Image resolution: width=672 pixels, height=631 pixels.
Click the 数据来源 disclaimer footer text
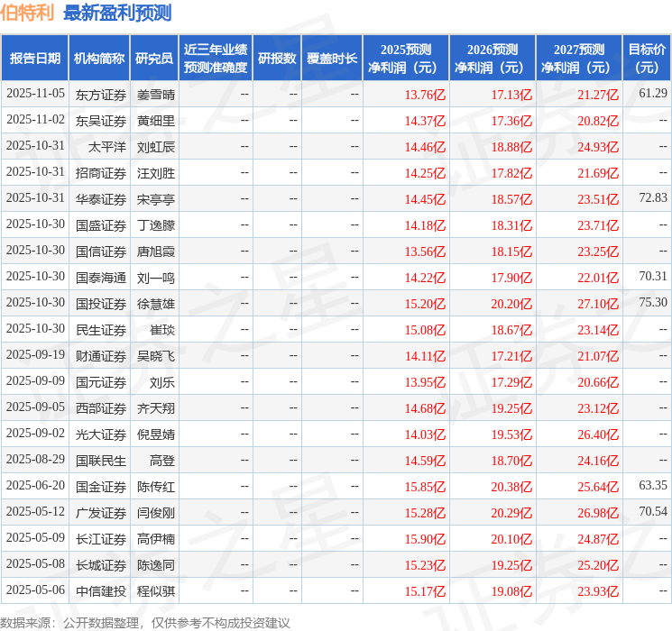[145, 622]
